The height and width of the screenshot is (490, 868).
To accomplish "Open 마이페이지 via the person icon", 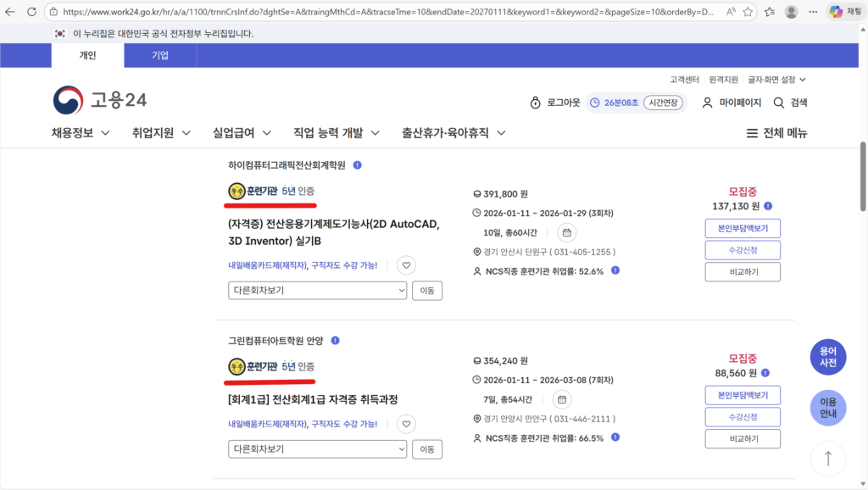I will [x=707, y=102].
